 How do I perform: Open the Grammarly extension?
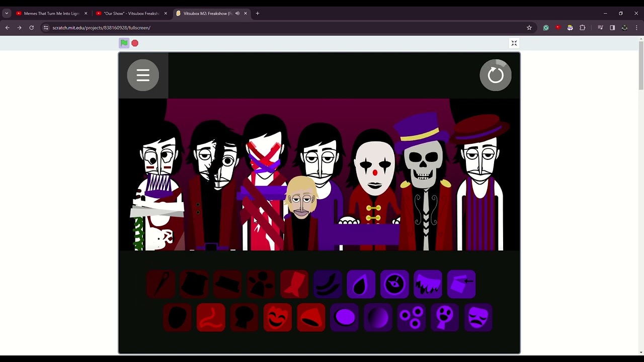[x=546, y=28]
